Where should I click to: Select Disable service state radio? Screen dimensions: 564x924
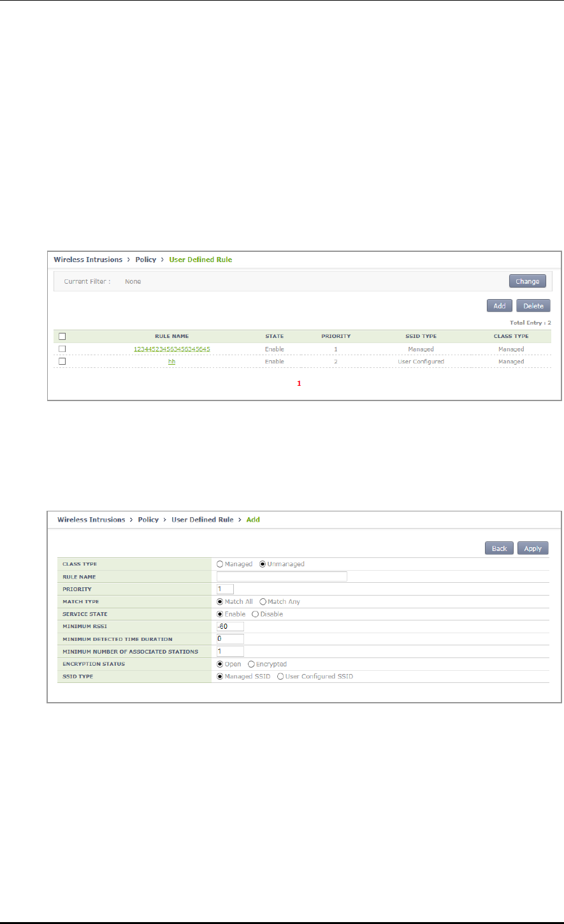pyautogui.click(x=256, y=614)
